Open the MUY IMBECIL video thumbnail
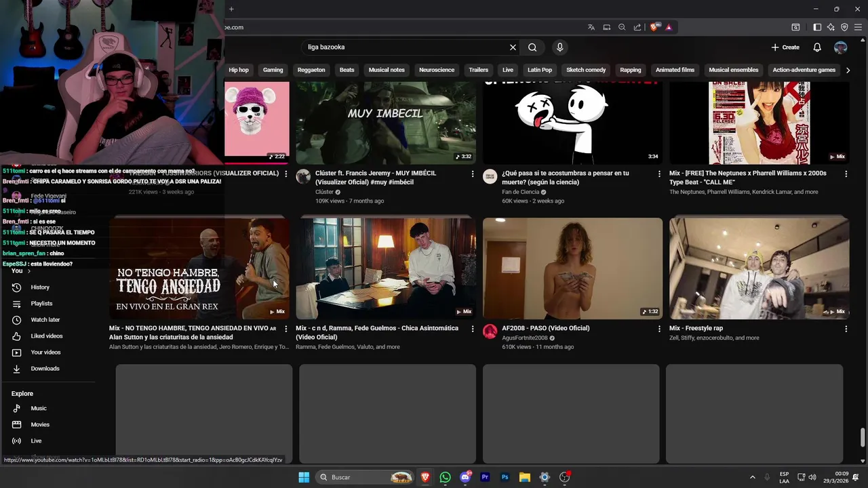Viewport: 868px width, 488px height. (386, 123)
